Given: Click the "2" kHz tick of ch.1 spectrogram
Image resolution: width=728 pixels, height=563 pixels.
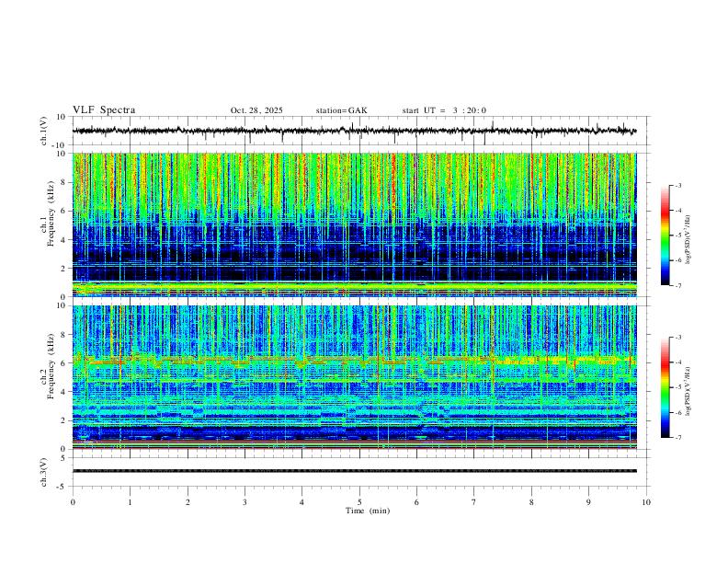Looking at the screenshot, I should tap(64, 269).
